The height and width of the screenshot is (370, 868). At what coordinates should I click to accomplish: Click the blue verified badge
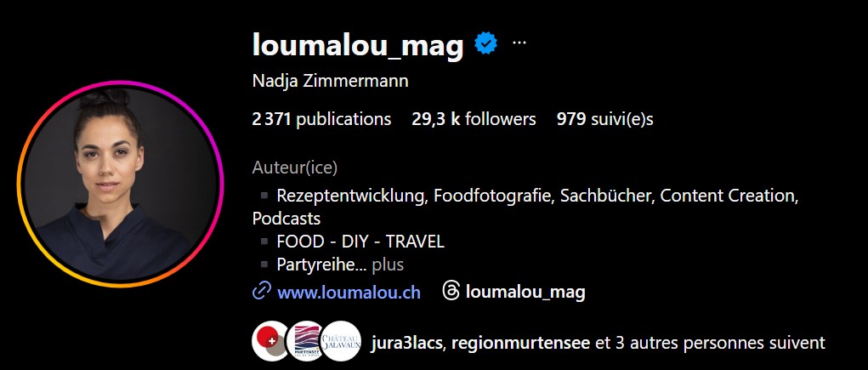pos(486,43)
